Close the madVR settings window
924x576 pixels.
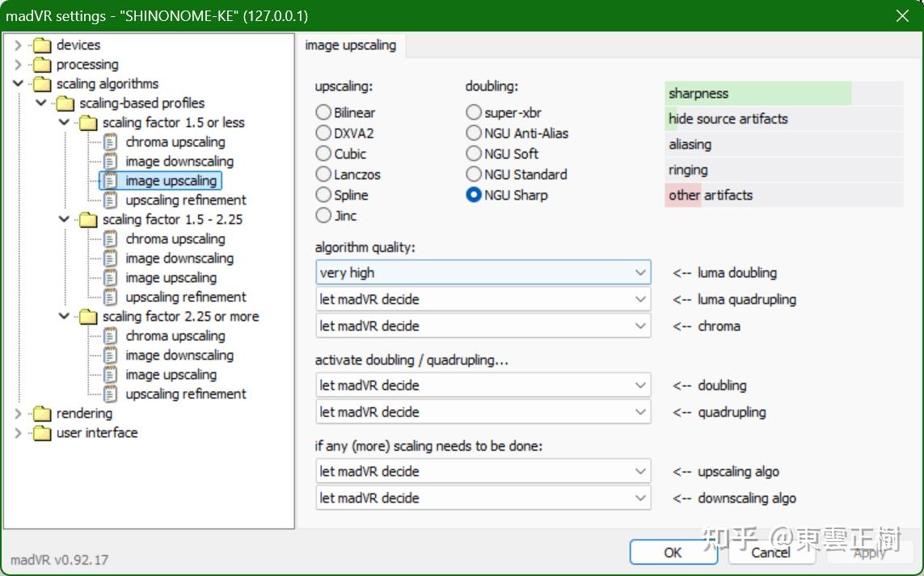tap(902, 16)
